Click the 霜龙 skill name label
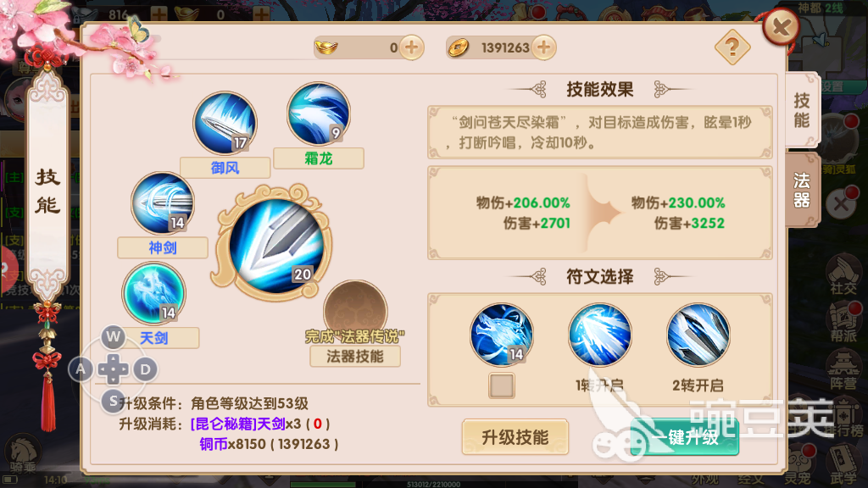Image resolution: width=868 pixels, height=488 pixels. pyautogui.click(x=319, y=158)
